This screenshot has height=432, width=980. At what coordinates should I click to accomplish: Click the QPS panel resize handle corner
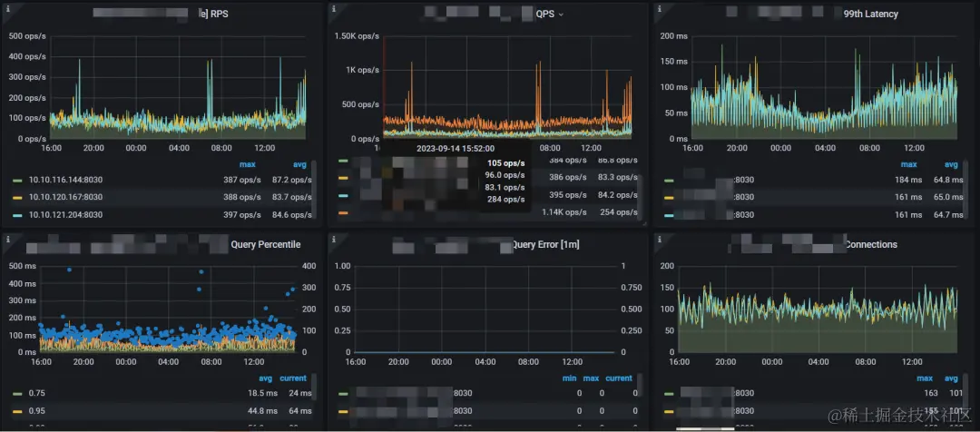tap(643, 223)
